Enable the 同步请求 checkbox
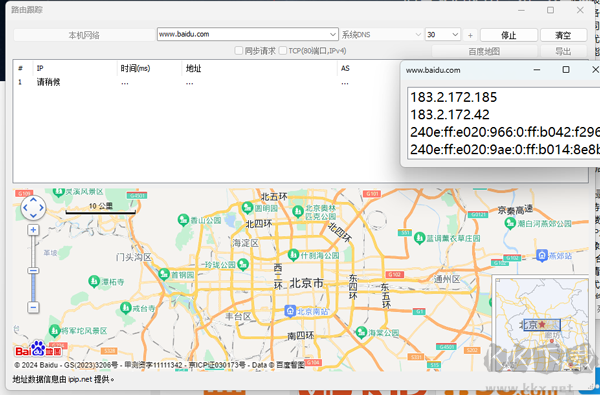Image resolution: width=600 pixels, height=395 pixels. 239,51
